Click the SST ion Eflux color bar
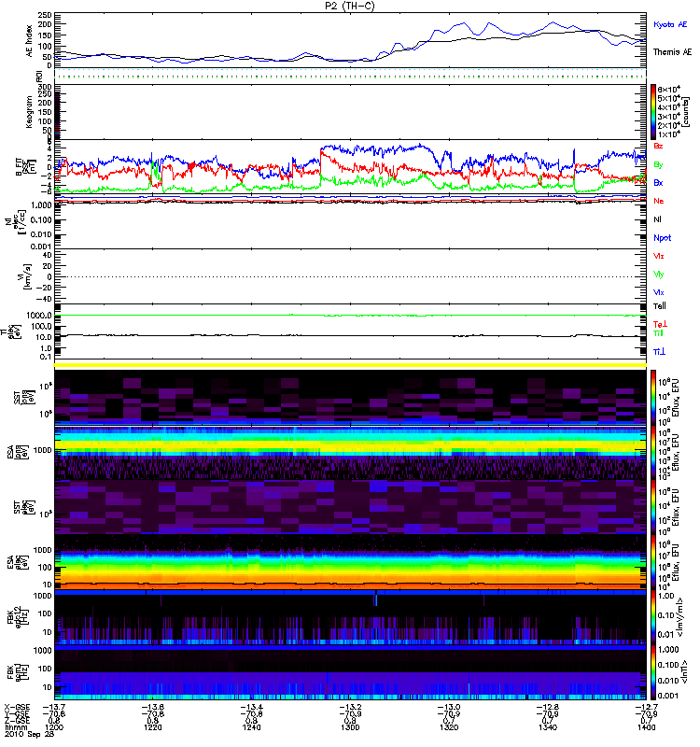Image resolution: width=700 pixels, height=747 pixels. pyautogui.click(x=653, y=398)
